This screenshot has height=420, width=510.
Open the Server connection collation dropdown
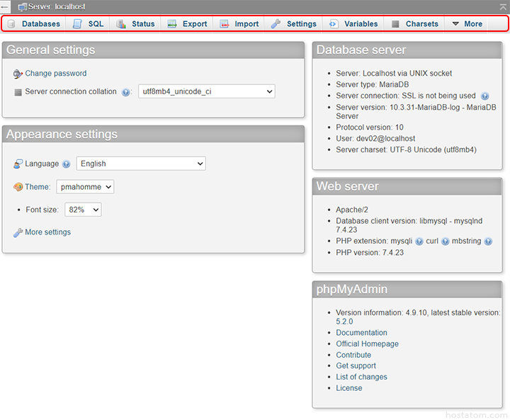(206, 91)
